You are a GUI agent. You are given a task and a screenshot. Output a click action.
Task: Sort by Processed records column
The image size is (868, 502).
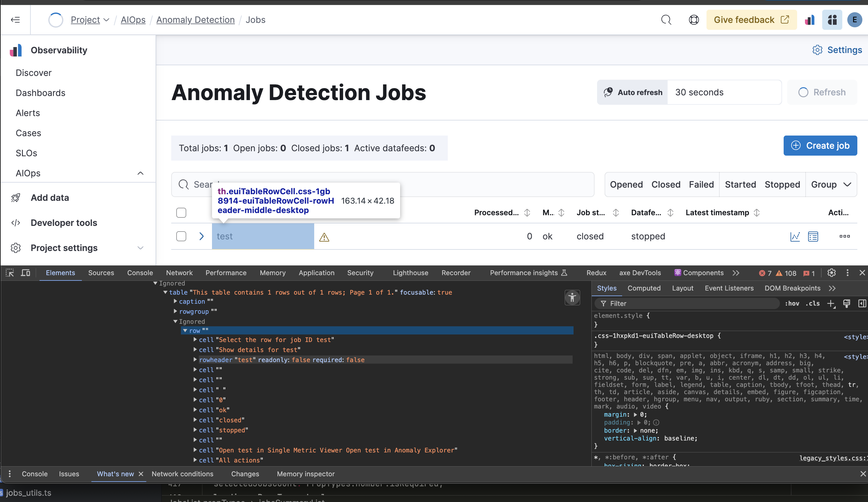point(502,213)
